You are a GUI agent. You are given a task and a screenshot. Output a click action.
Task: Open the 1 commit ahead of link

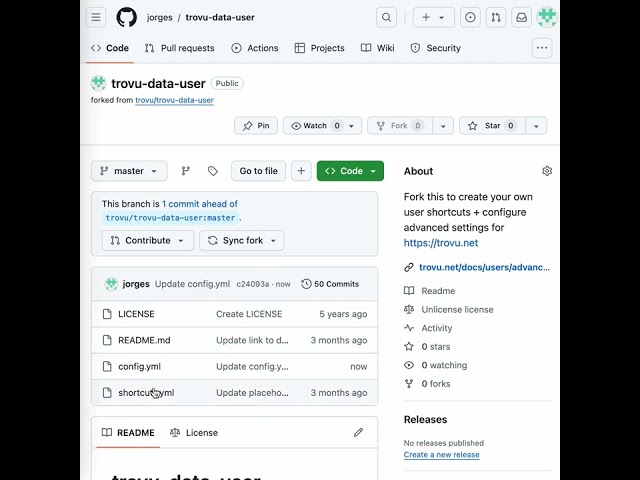(200, 204)
